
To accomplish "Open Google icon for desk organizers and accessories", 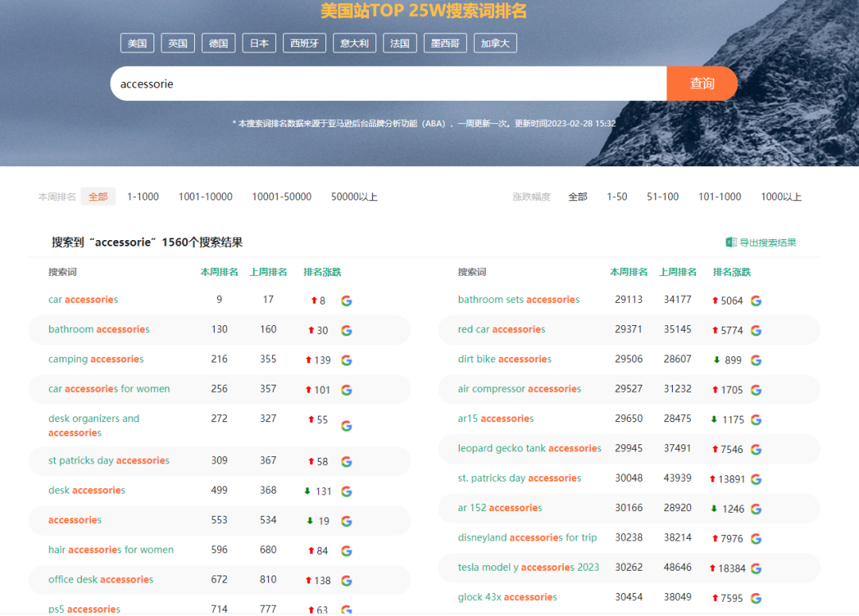I will coord(346,426).
